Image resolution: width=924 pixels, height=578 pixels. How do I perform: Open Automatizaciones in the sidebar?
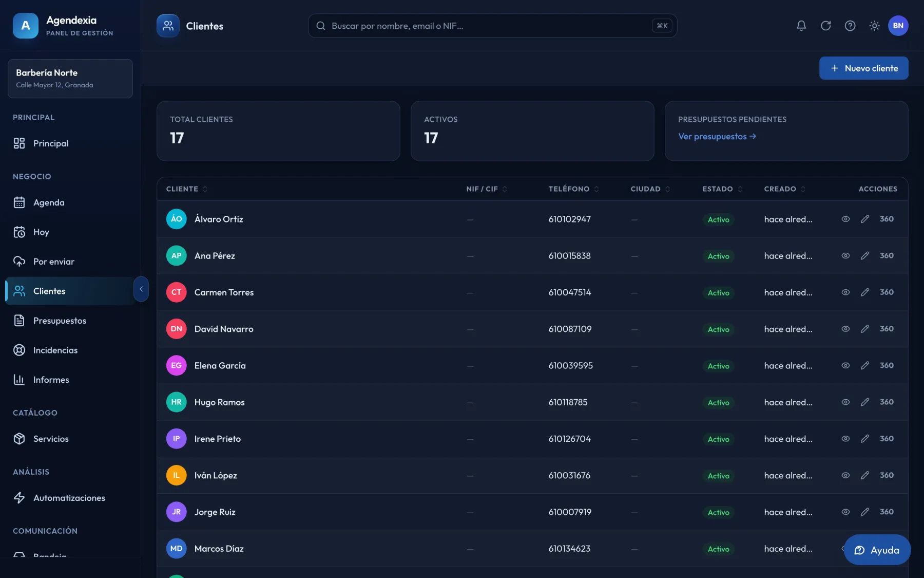[x=70, y=498]
